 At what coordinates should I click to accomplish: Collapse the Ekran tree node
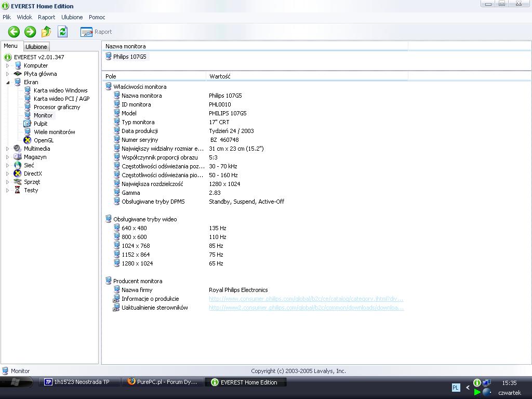pos(7,82)
